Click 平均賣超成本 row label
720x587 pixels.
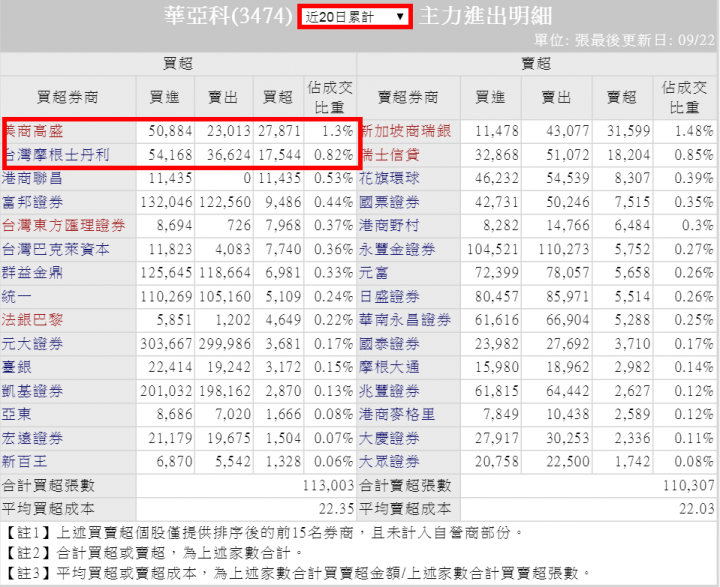[405, 509]
